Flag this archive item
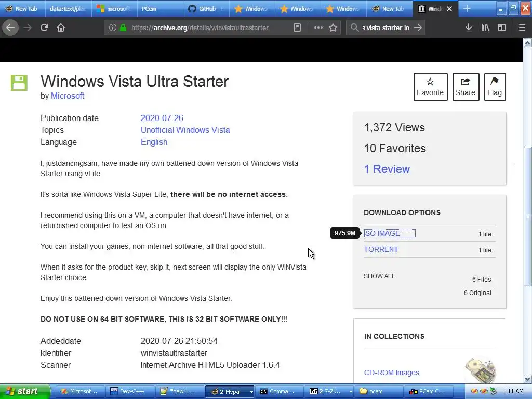Viewport: 532px width, 399px height. 495,87
